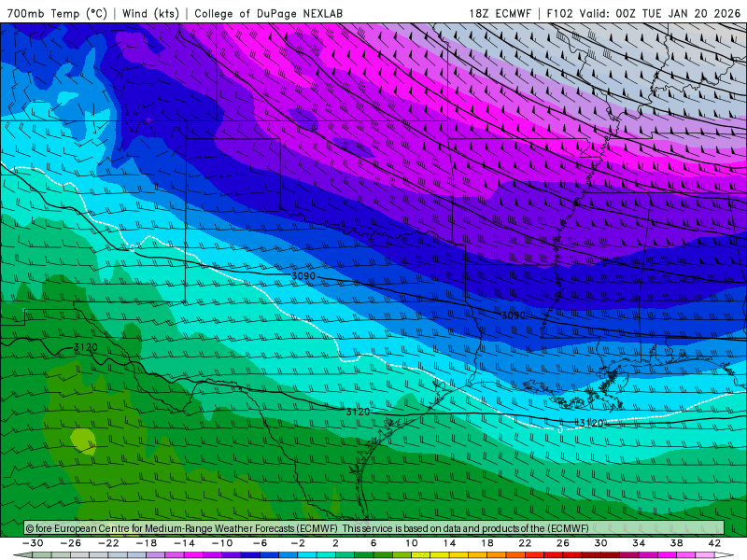Viewport: 747px width, 560px height.
Task: Click 'College of DuPage NEXLAB' in header
Action: pos(268,13)
